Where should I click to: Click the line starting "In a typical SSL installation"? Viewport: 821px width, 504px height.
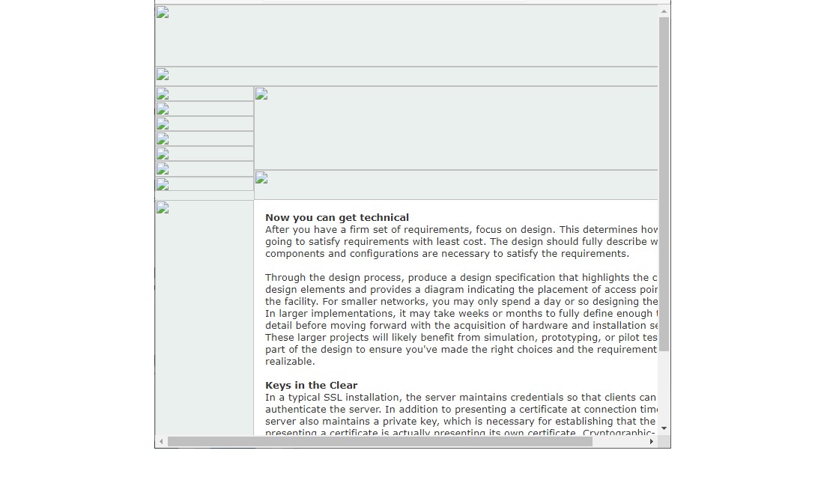tap(461, 398)
